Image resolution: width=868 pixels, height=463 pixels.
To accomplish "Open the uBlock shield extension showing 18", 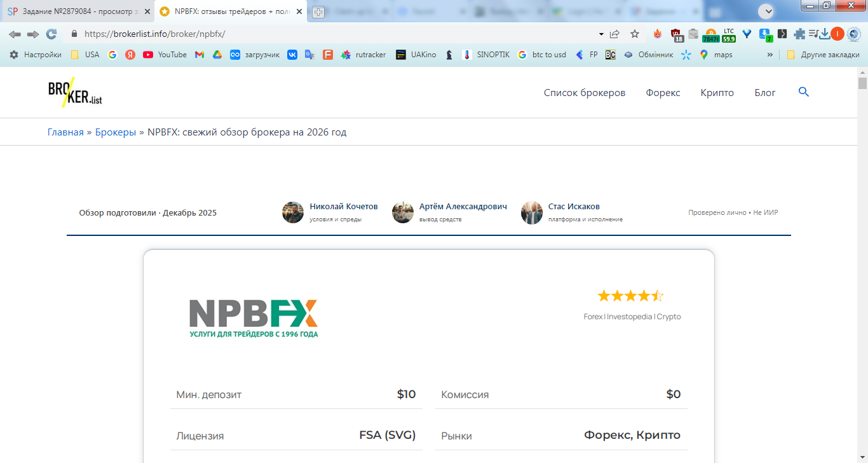I will click(x=676, y=35).
